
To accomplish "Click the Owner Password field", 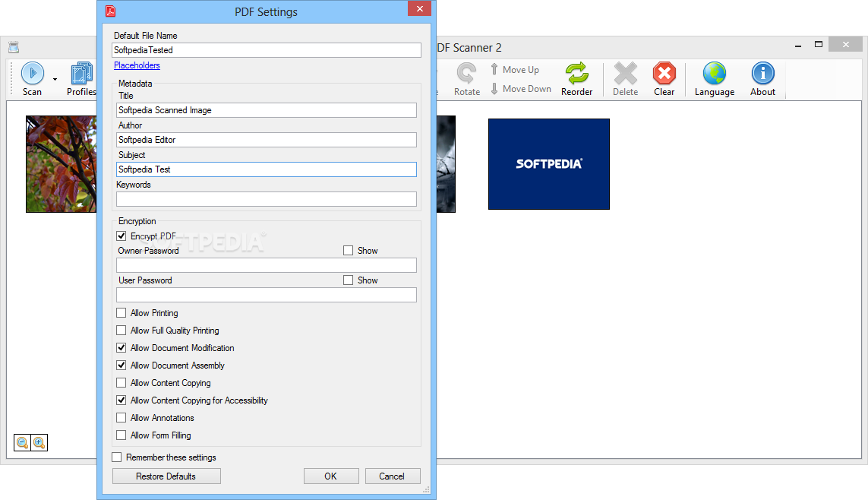I will (267, 265).
